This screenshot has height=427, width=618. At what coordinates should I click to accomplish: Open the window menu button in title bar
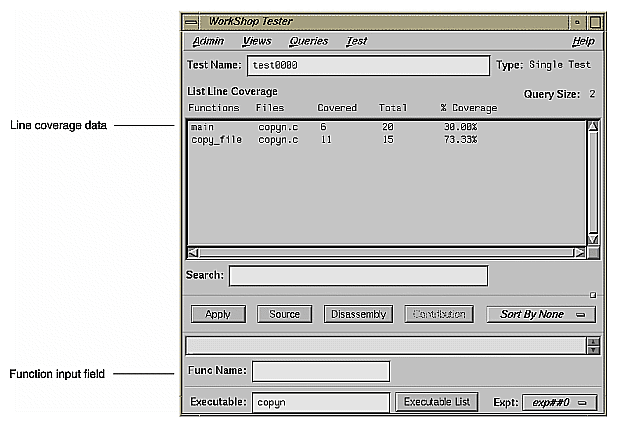(191, 22)
